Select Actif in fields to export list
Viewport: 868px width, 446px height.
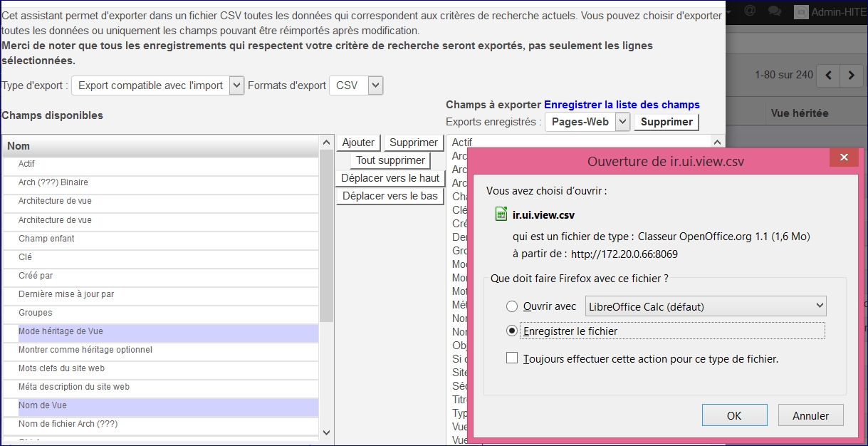(462, 142)
